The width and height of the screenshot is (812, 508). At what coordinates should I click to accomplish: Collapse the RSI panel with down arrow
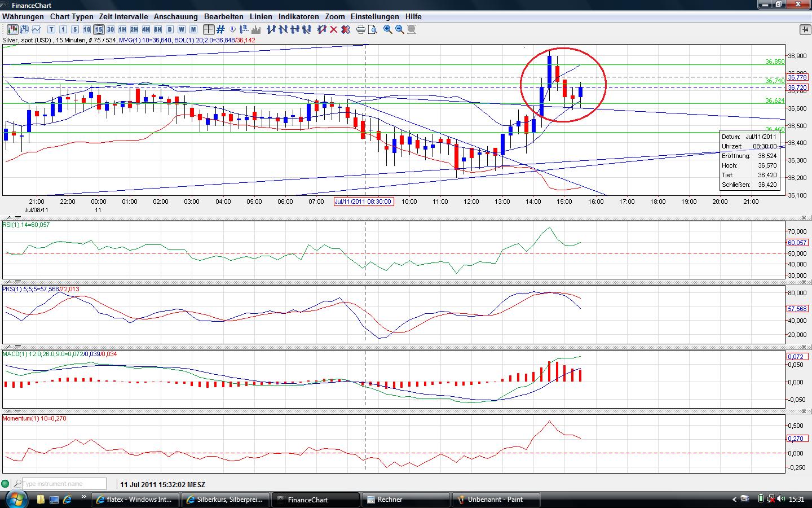pos(18,217)
